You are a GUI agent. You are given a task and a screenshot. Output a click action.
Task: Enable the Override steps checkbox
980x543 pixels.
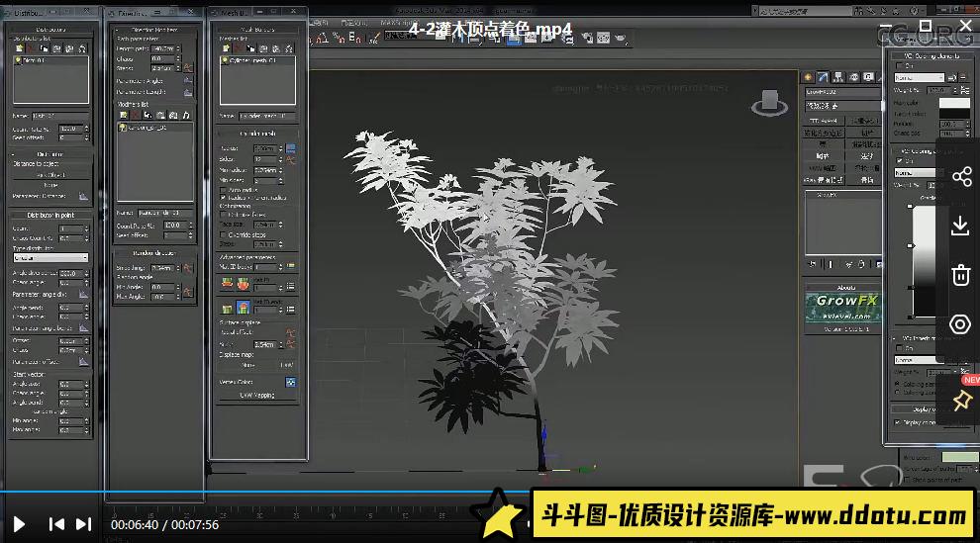coord(223,234)
